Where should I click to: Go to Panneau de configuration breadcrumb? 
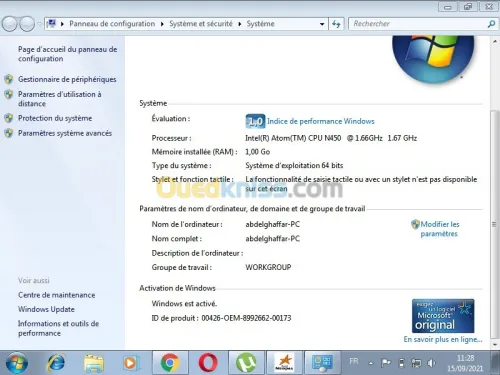click(112, 24)
